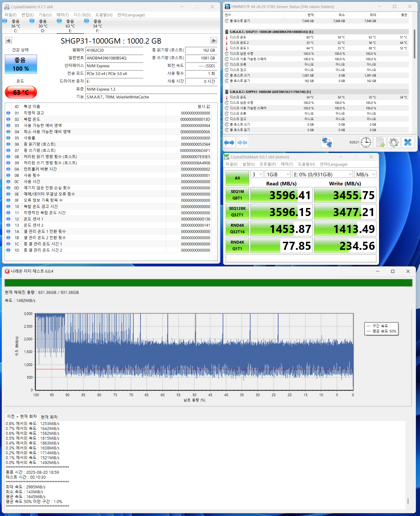Click the HWiNFO clock reset timer icon
This screenshot has width=420, height=516.
click(x=366, y=143)
